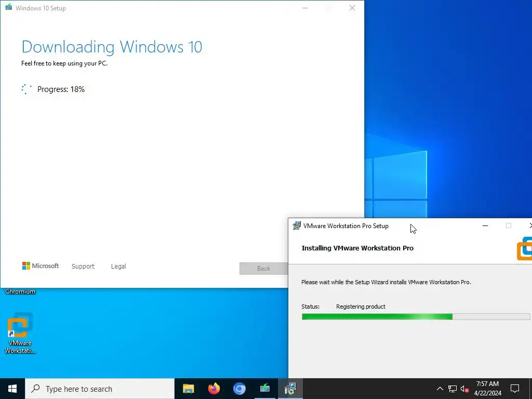532x399 pixels.
Task: Switch to VMware installer taskbar icon
Action: point(290,389)
